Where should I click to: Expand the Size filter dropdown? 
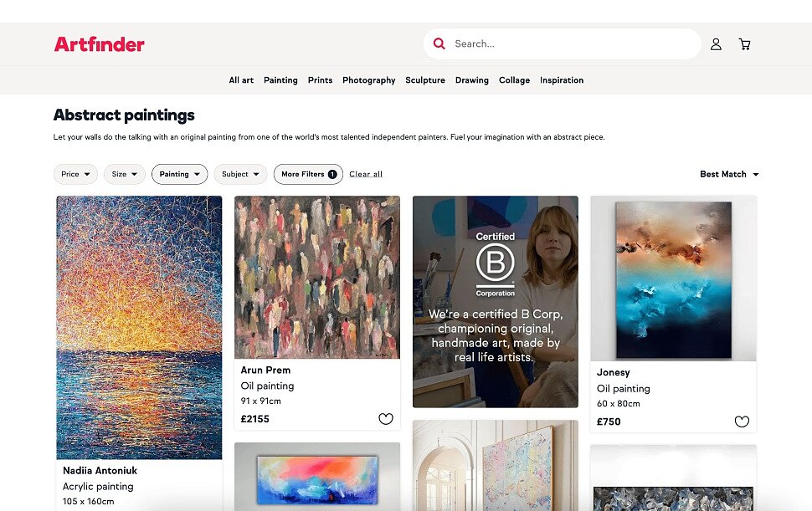[x=125, y=174]
